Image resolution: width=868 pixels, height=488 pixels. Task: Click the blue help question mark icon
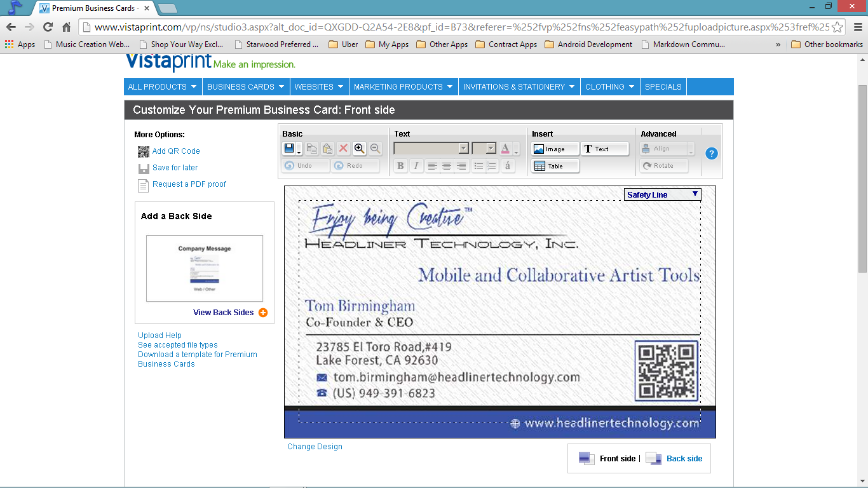[x=712, y=153]
